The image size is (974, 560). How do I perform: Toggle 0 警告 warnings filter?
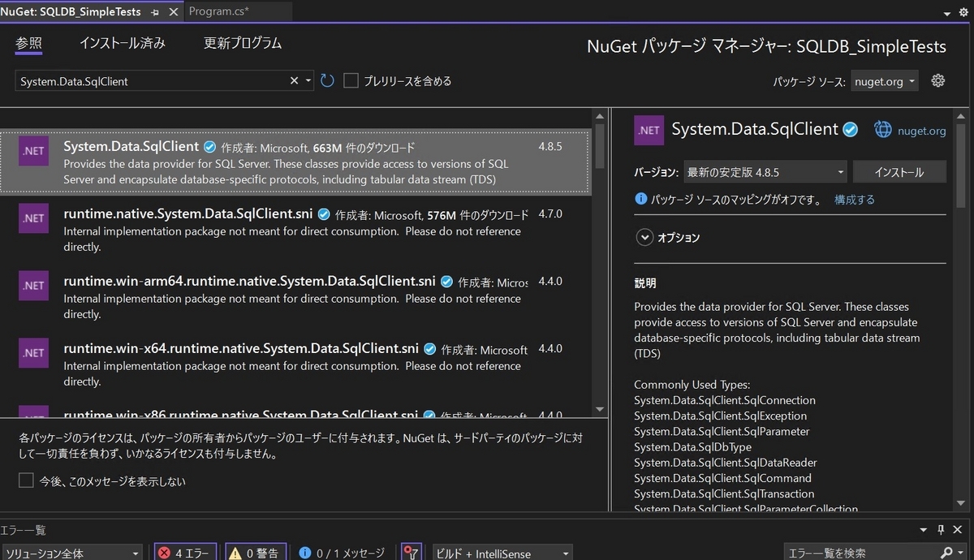pos(254,553)
